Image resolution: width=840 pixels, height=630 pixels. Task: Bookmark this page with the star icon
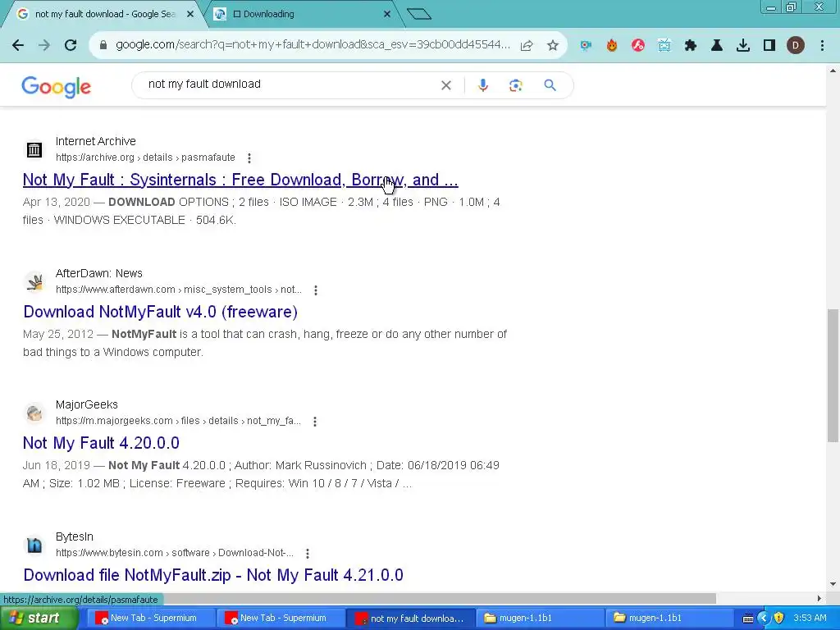[553, 46]
